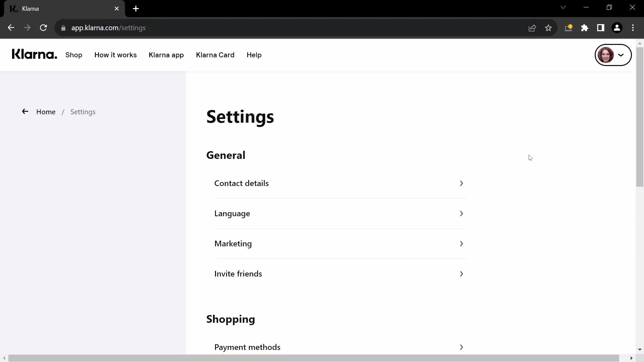
Task: Open the user avatar account menu
Action: (613, 55)
